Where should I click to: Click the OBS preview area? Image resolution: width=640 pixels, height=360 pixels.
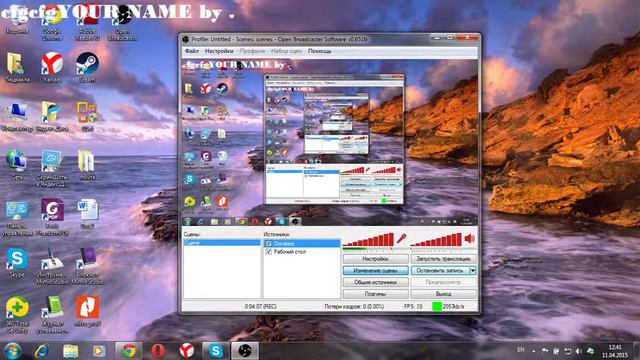coord(329,142)
